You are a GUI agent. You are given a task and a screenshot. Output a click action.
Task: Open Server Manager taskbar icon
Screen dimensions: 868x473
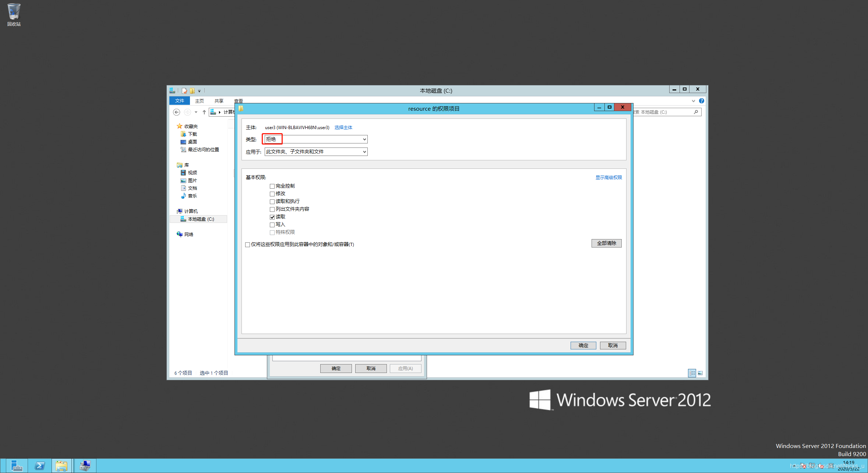coord(16,466)
